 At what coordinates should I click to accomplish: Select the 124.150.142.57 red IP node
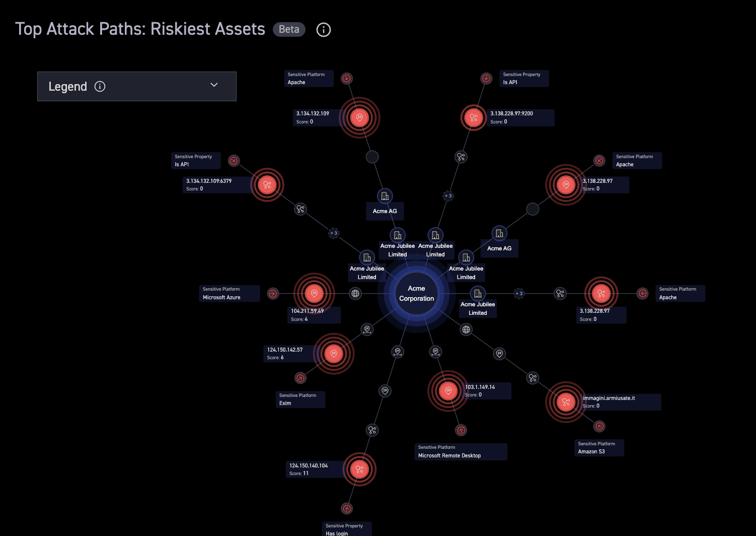[334, 354]
